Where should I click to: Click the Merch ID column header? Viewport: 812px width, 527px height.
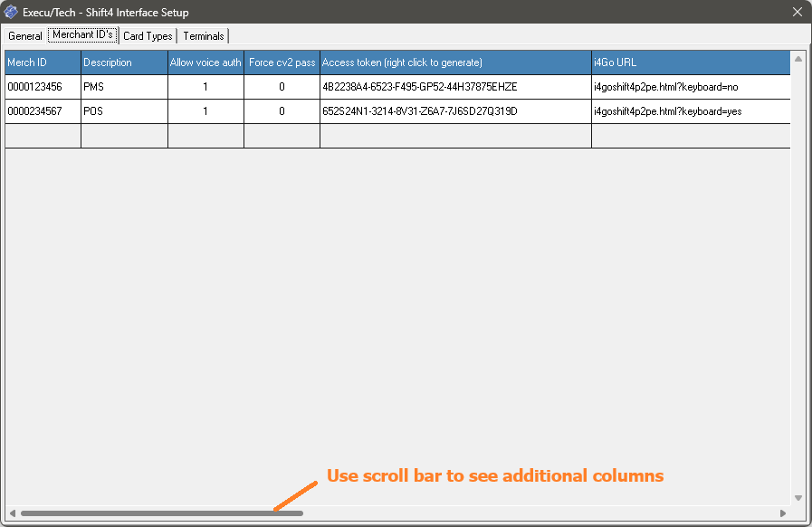(x=43, y=62)
